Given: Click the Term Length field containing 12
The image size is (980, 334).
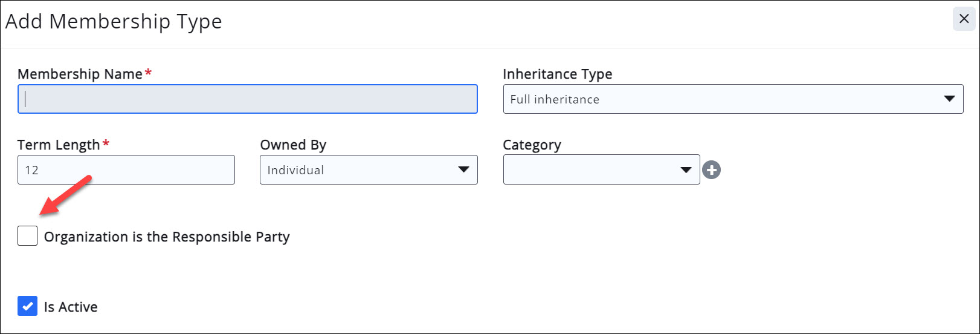Looking at the screenshot, I should pos(126,170).
